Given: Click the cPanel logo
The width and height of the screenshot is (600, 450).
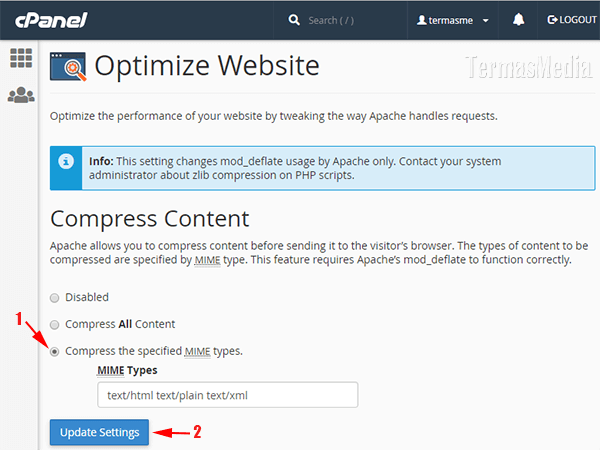Looking at the screenshot, I should coord(51,20).
